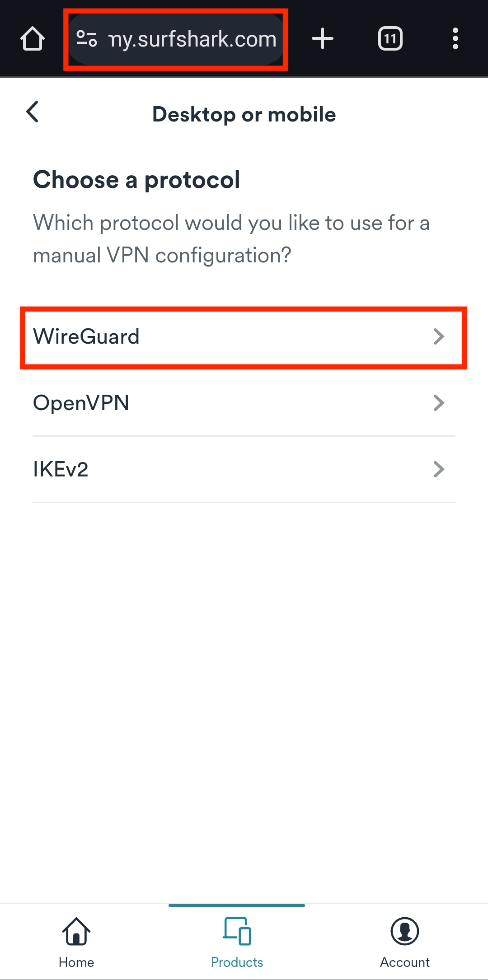The height and width of the screenshot is (980, 488).
Task: Open a new tab with plus icon
Action: point(323,39)
